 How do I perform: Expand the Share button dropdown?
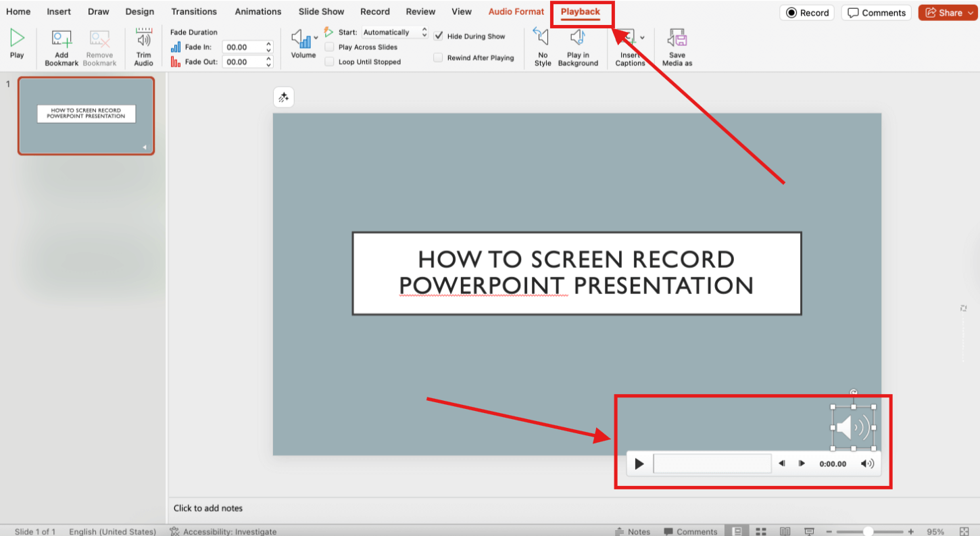click(x=970, y=12)
